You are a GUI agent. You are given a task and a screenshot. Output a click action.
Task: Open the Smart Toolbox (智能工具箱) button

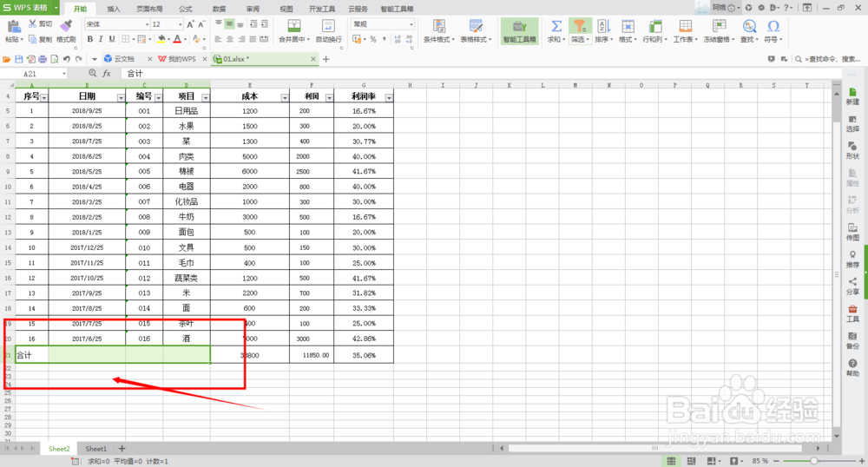coord(519,31)
